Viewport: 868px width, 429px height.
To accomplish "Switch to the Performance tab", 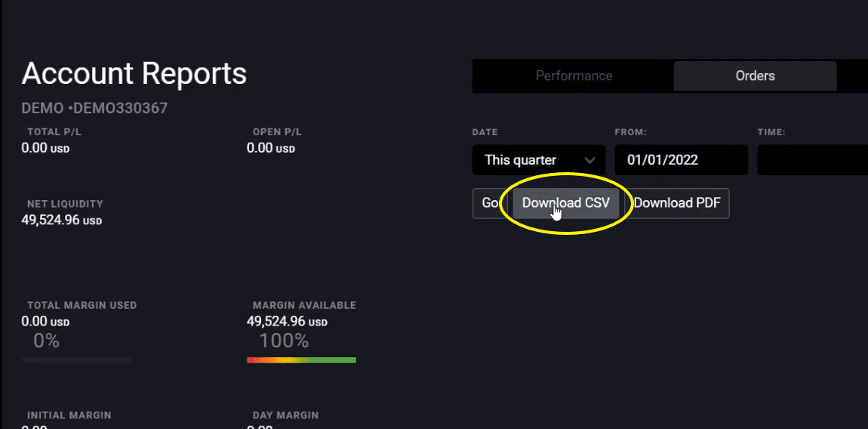I will click(x=574, y=76).
